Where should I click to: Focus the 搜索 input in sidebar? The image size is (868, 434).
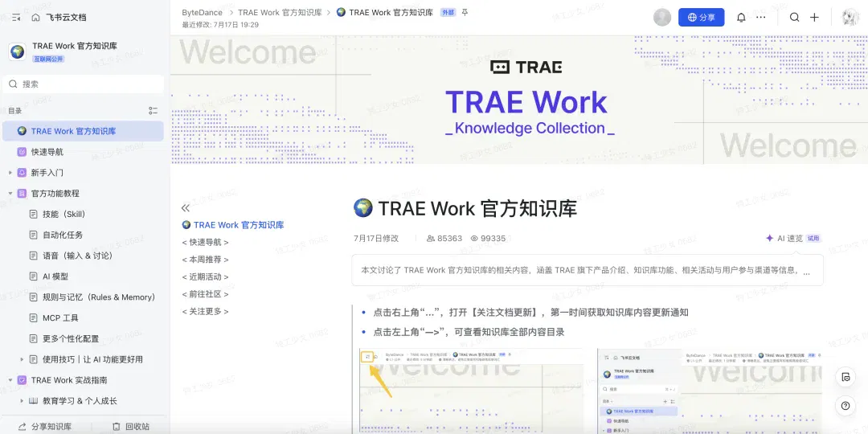[83, 84]
